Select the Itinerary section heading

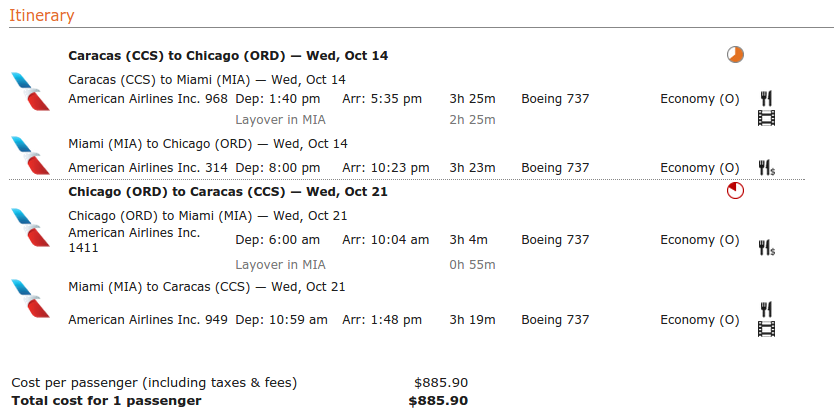pos(42,15)
